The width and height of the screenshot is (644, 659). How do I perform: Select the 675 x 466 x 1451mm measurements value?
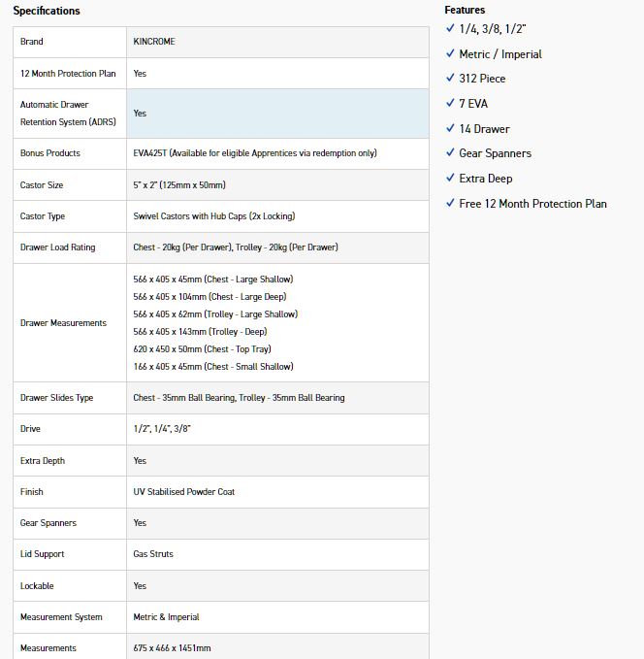172,647
